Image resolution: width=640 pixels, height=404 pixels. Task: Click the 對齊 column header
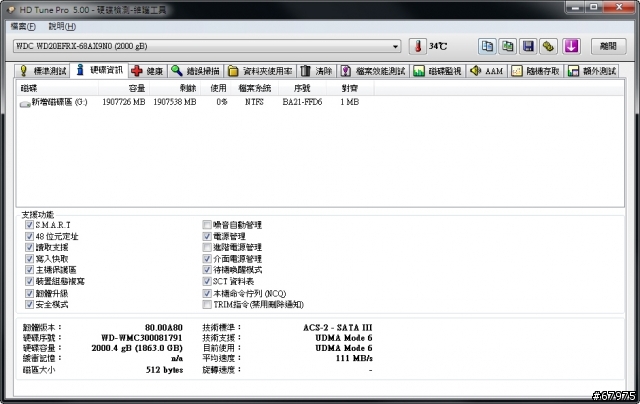pos(350,88)
